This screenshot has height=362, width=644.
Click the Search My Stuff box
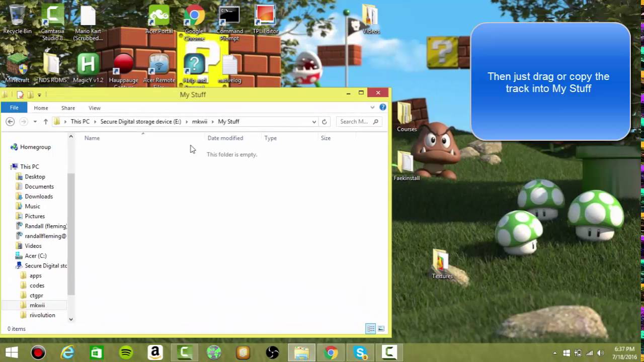pyautogui.click(x=359, y=122)
